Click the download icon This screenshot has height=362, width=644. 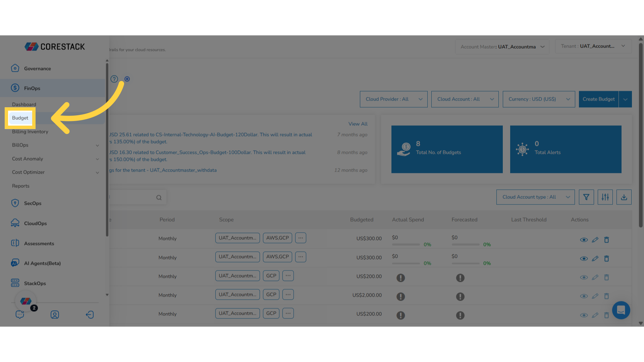point(624,197)
